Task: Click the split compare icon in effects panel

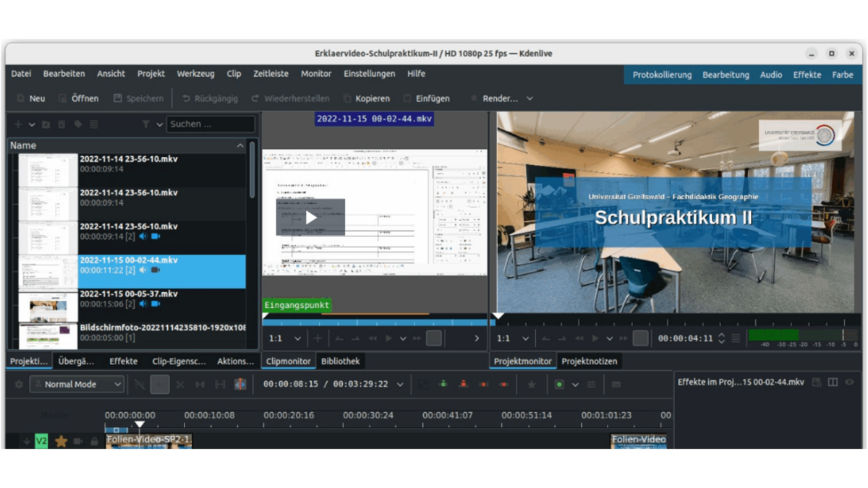Action: 833,382
